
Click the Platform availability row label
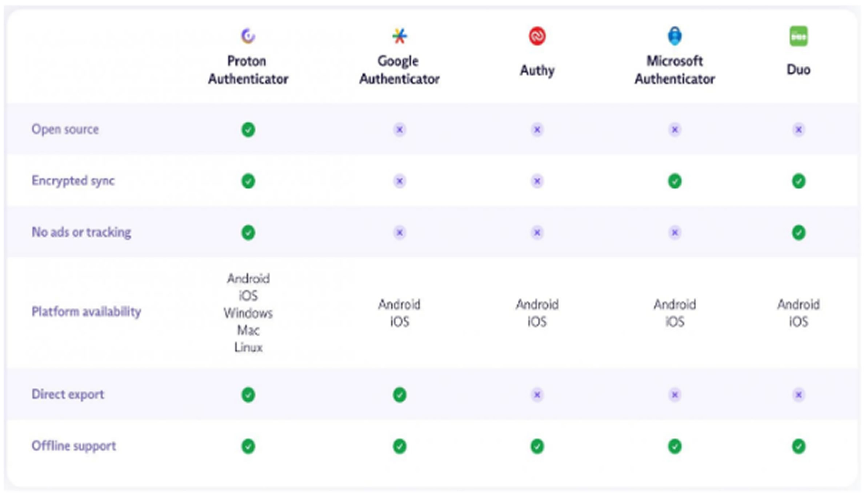(86, 312)
